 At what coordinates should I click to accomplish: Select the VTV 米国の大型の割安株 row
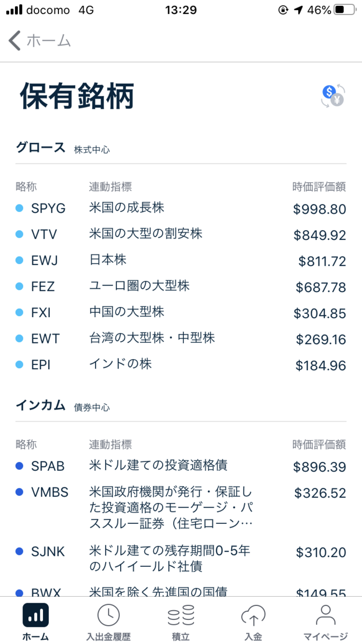click(x=181, y=235)
